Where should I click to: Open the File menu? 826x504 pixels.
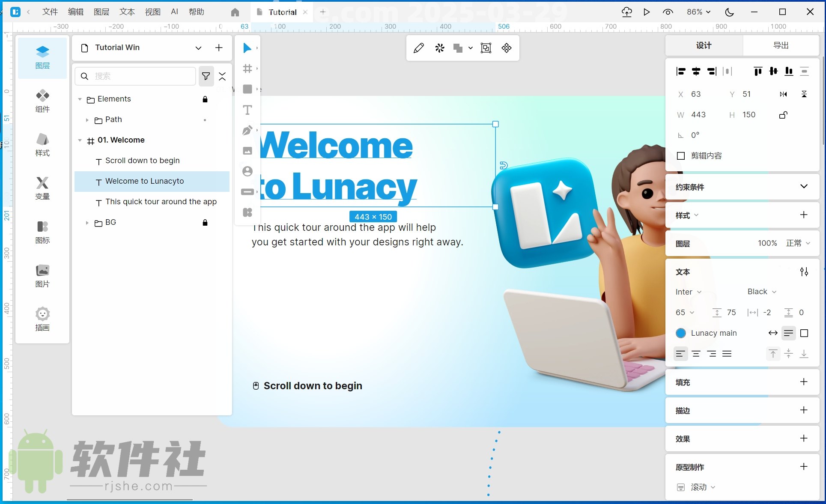50,12
